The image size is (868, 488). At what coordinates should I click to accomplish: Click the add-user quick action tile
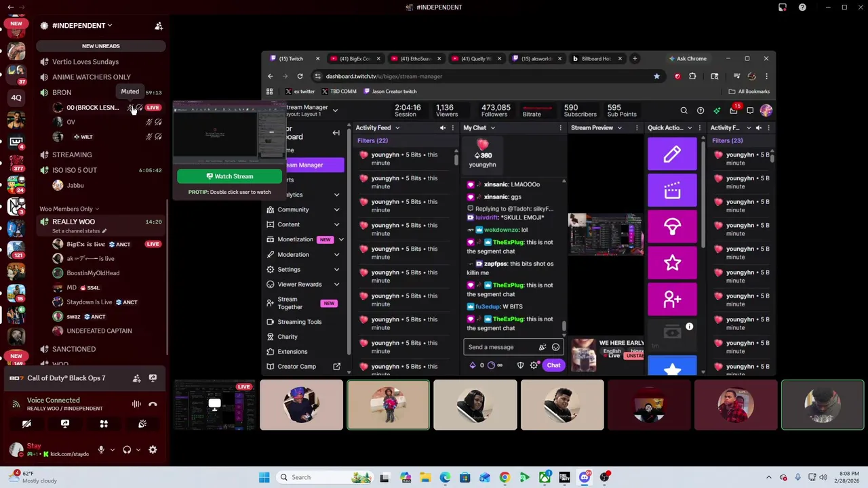[672, 299]
